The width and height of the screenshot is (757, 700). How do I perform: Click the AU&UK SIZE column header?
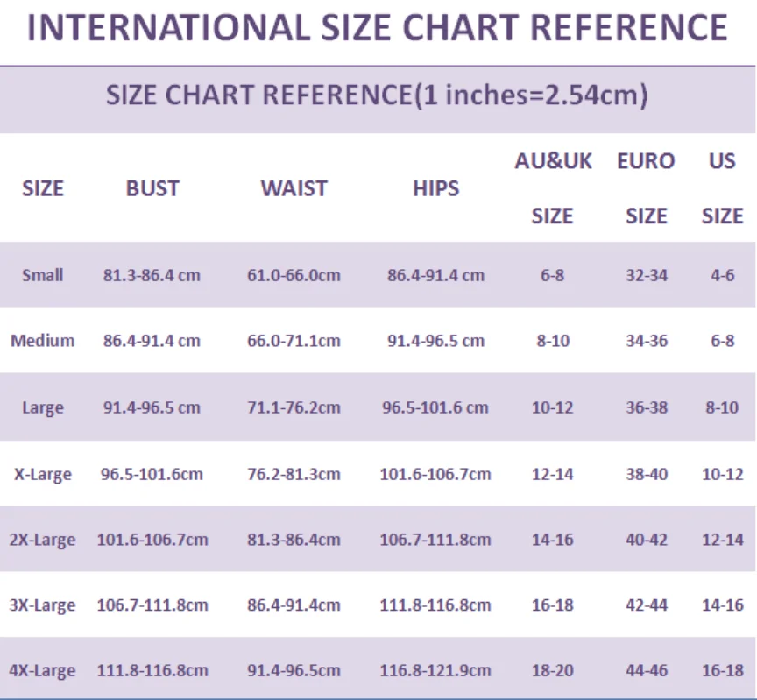coord(553,187)
